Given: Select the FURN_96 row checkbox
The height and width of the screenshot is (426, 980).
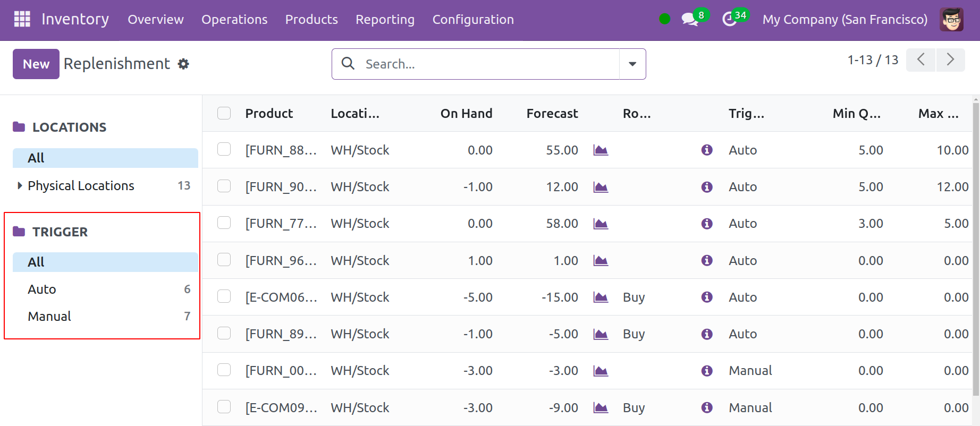Looking at the screenshot, I should [x=224, y=260].
